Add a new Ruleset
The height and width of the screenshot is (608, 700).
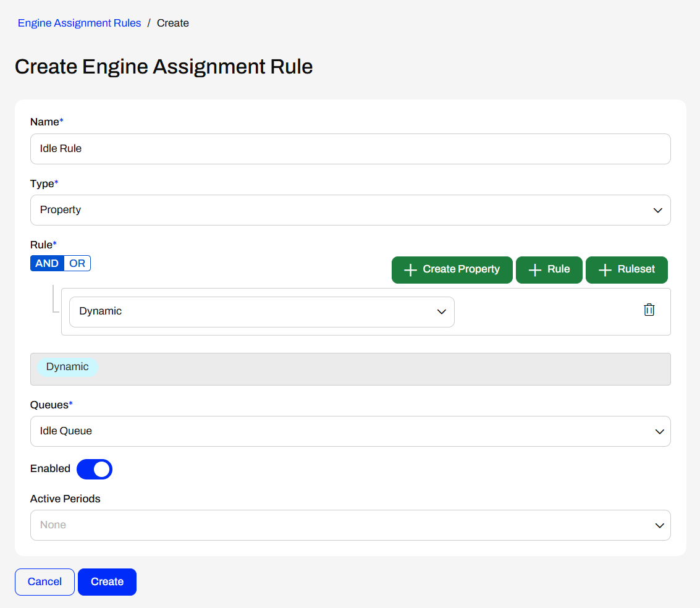(626, 269)
